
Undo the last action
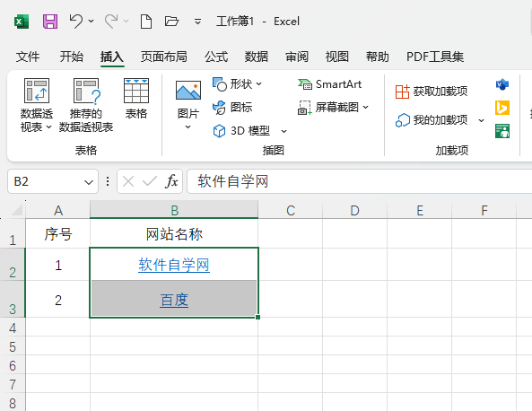(76, 21)
